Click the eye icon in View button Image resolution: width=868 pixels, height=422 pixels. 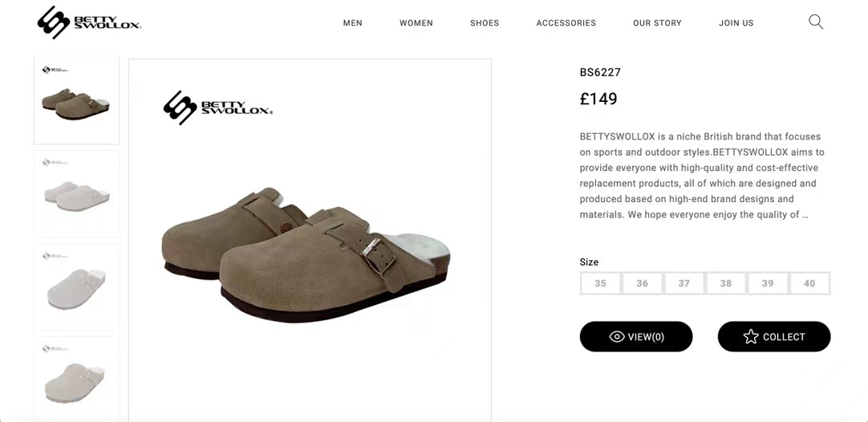(x=617, y=337)
